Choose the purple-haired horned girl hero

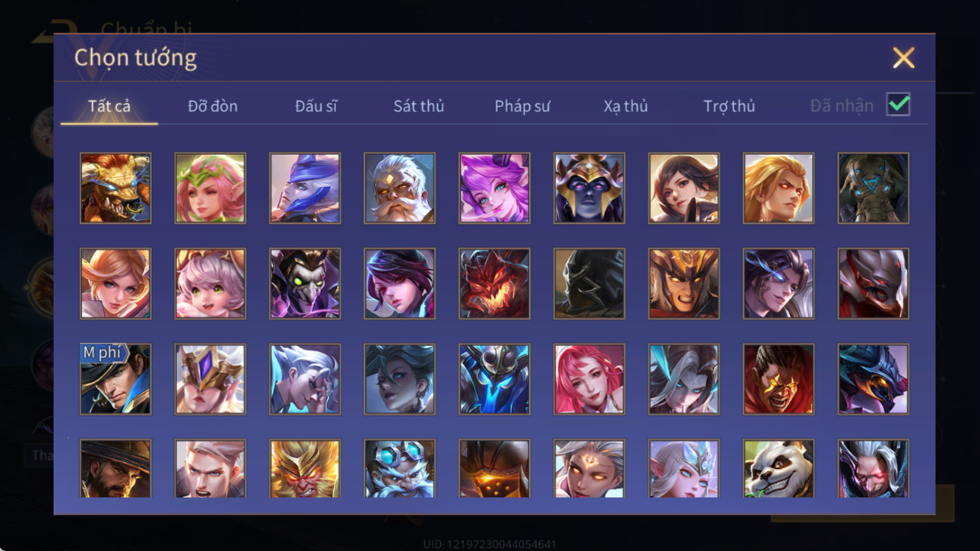click(494, 188)
